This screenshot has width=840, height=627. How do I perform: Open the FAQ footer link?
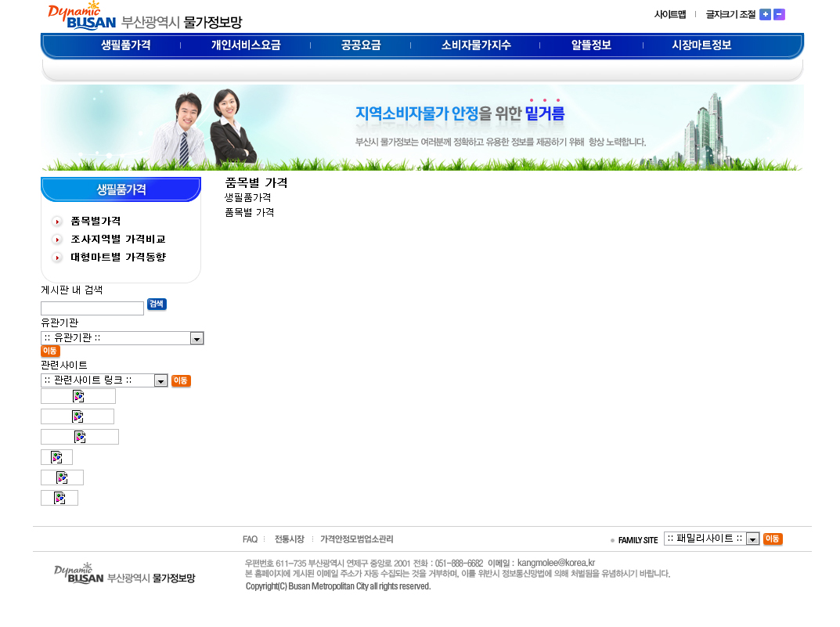(250, 539)
